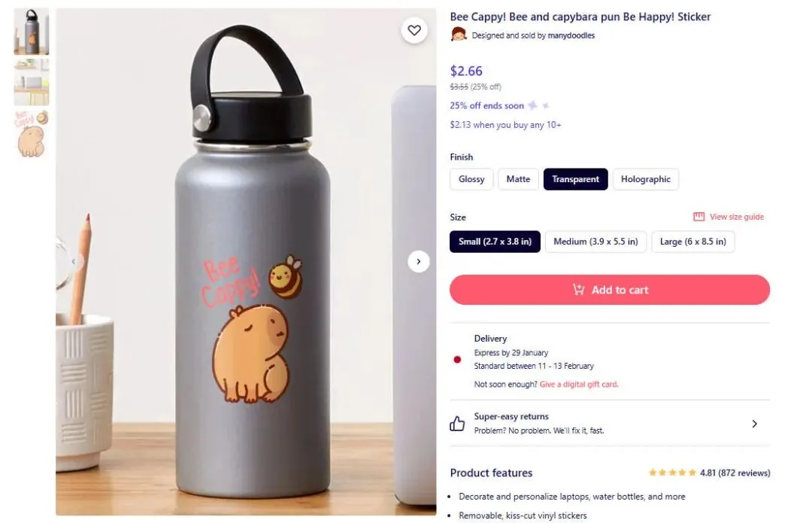Viewport: 812px width, 523px height.
Task: Open the manydoodles designer link
Action: pyautogui.click(x=571, y=35)
